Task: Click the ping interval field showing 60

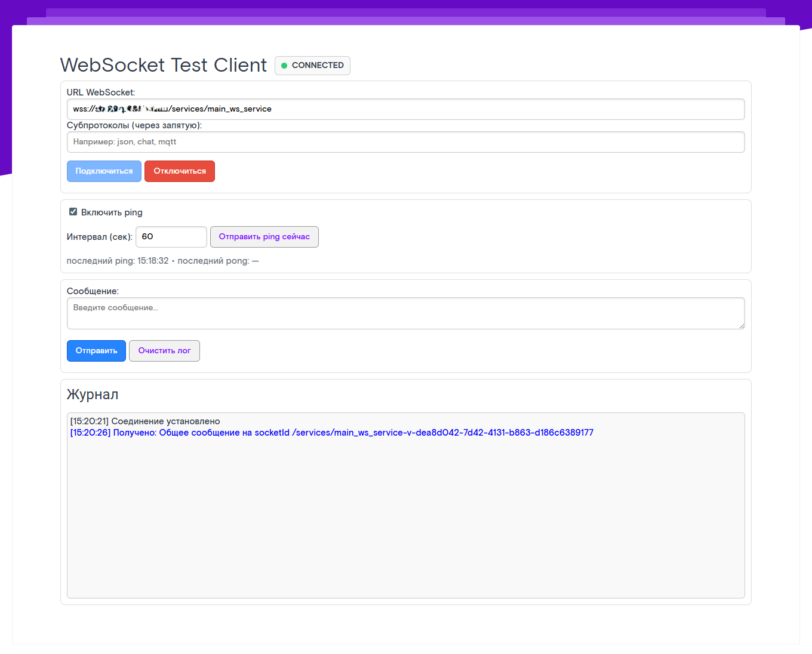Action: point(171,237)
